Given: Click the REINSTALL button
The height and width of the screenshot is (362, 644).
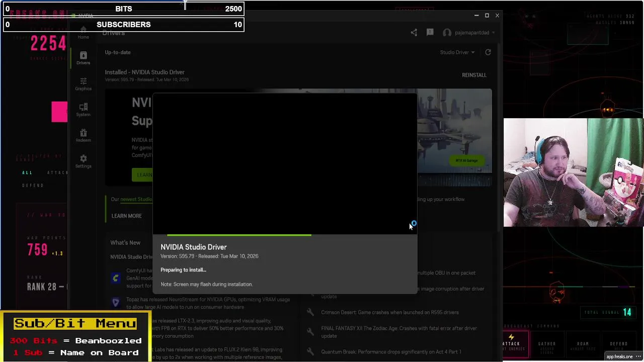Looking at the screenshot, I should click(x=474, y=75).
